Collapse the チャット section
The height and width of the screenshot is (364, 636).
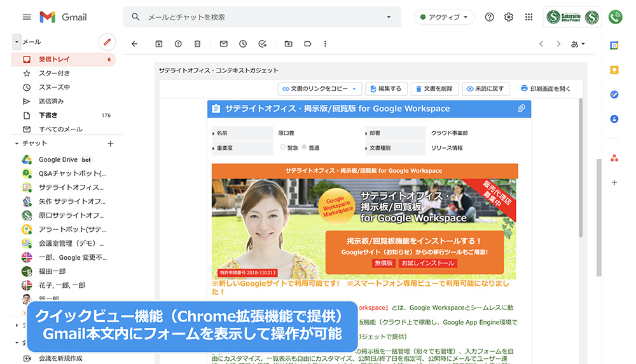tap(17, 144)
